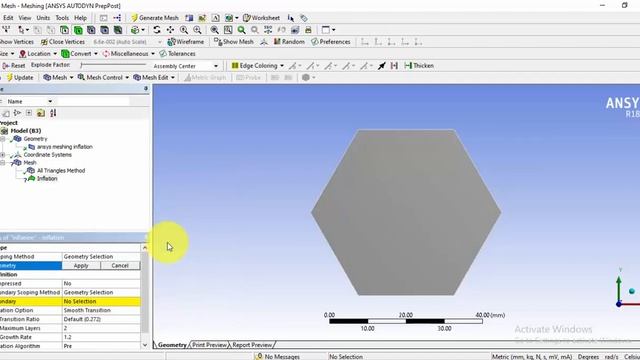
Task: Click the Growth Rate value field
Action: pyautogui.click(x=101, y=337)
